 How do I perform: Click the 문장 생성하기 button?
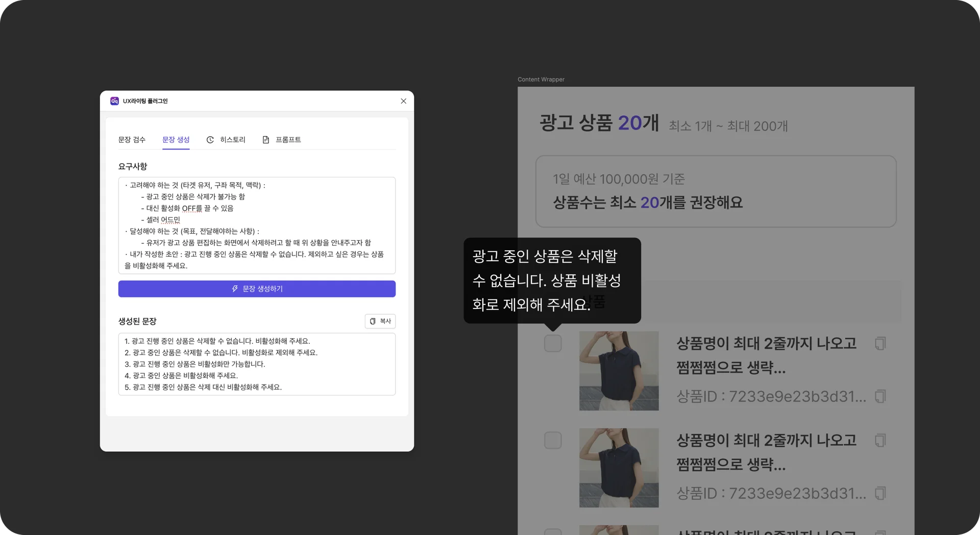coord(257,289)
